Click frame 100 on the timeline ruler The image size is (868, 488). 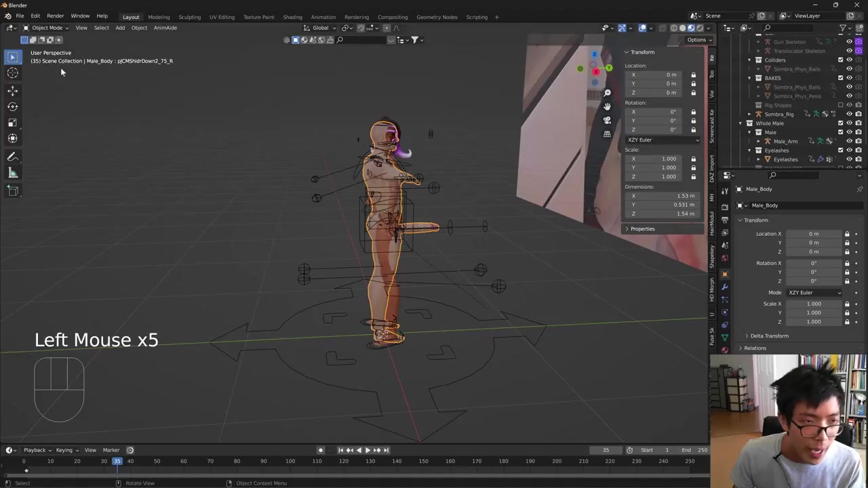[x=290, y=462]
